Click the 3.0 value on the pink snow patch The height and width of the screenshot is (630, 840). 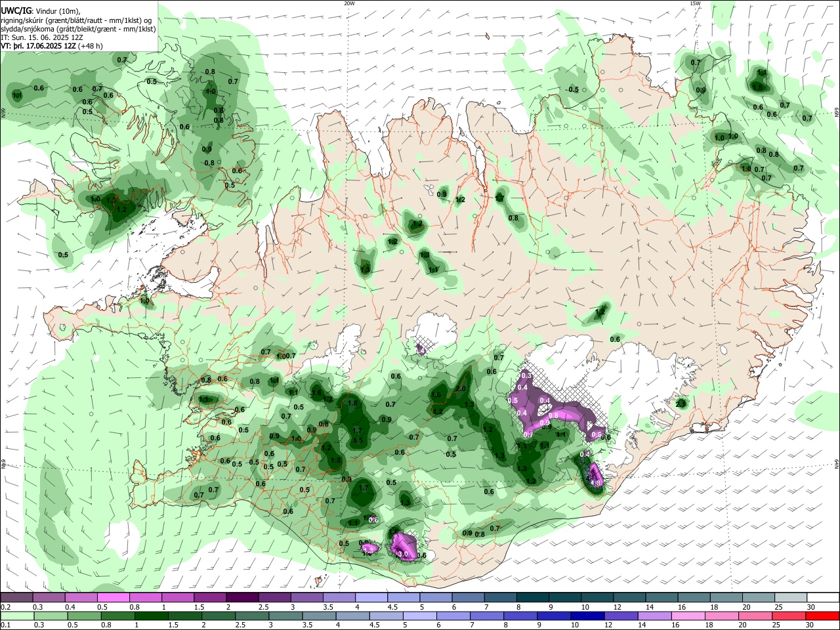click(x=403, y=555)
